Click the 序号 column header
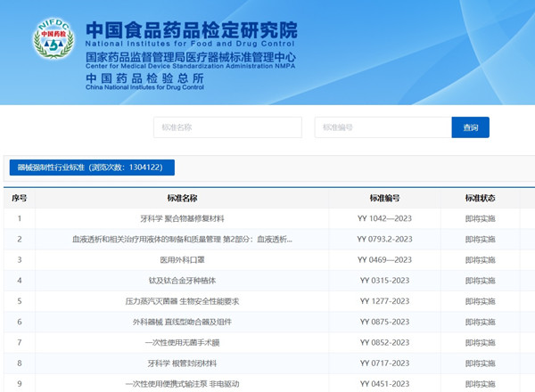 point(19,198)
